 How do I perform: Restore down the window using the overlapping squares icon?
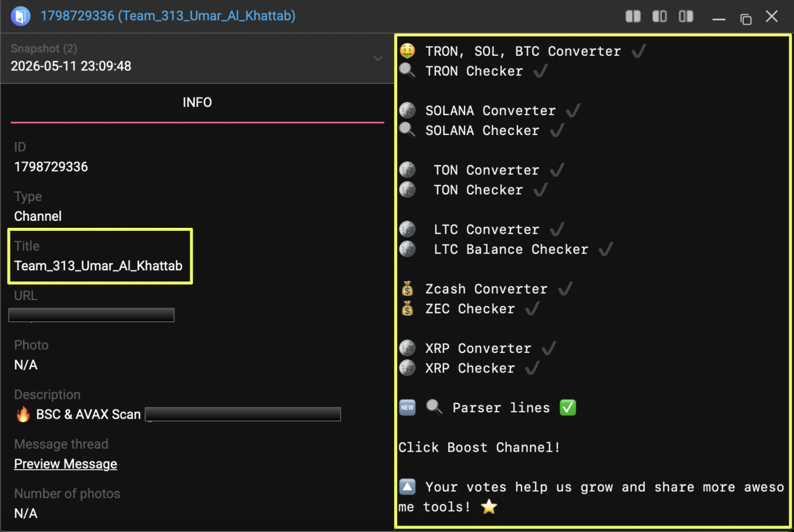(x=746, y=18)
